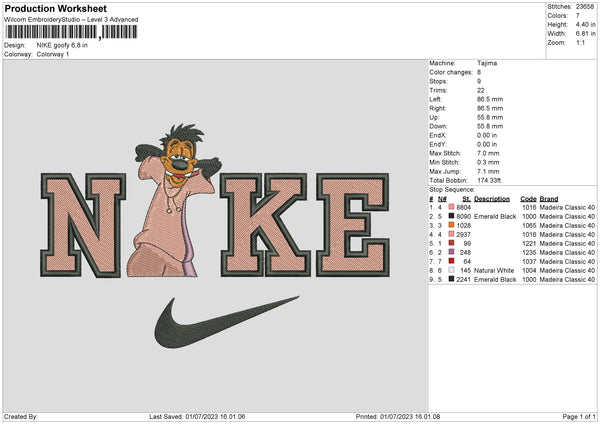Click the Nike swoosh in the design preview

point(226,322)
